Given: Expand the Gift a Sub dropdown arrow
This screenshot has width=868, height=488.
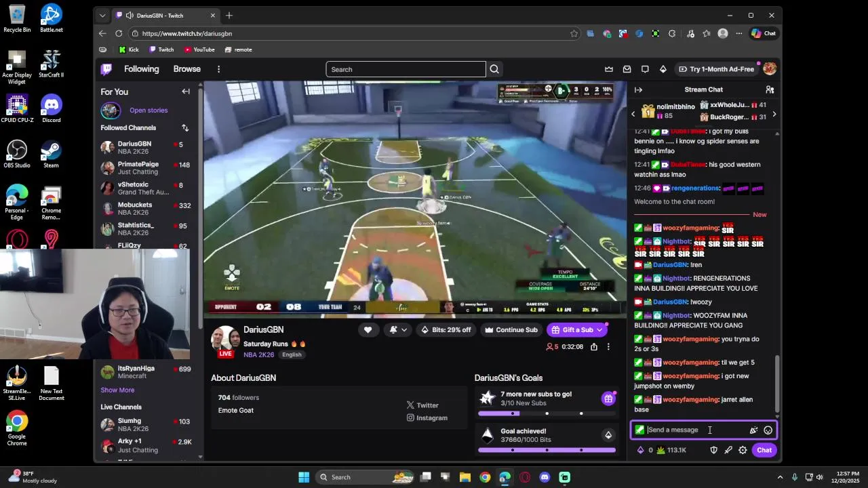Looking at the screenshot, I should 599,330.
